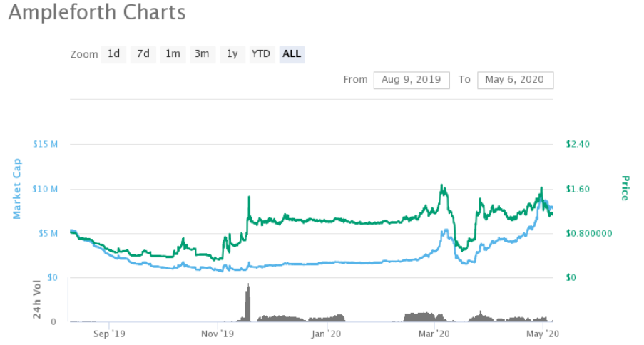
Task: Choose the 3m zoom range
Action: click(203, 54)
